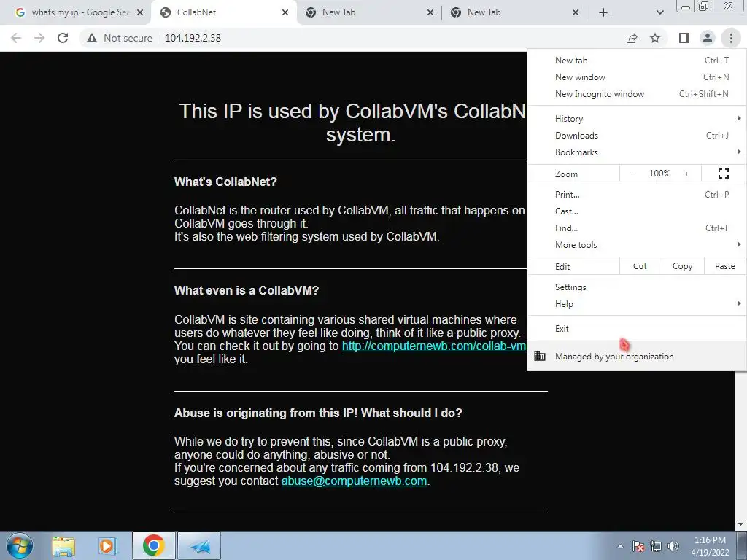The width and height of the screenshot is (747, 560).
Task: Click the Chrome taskbar icon
Action: pyautogui.click(x=153, y=545)
